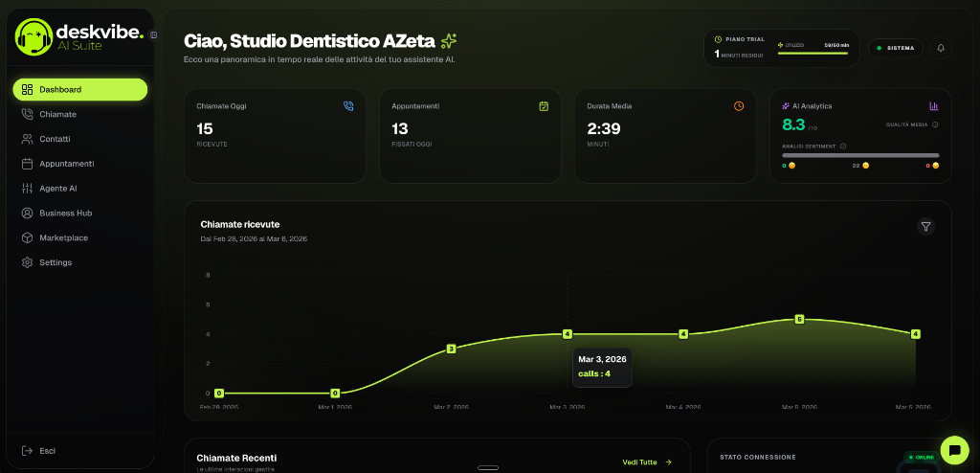The width and height of the screenshot is (980, 473).
Task: Click the Vedi Tutte link
Action: click(647, 462)
